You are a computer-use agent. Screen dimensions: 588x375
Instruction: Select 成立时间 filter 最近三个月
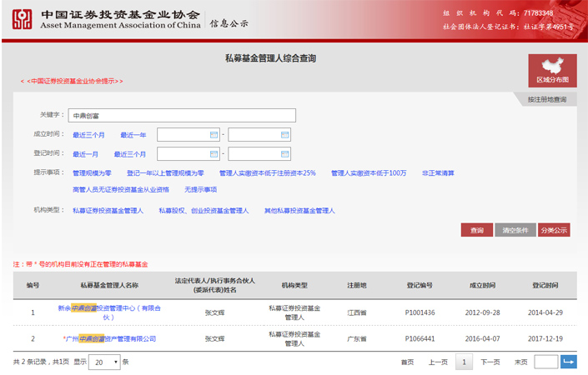coord(88,135)
